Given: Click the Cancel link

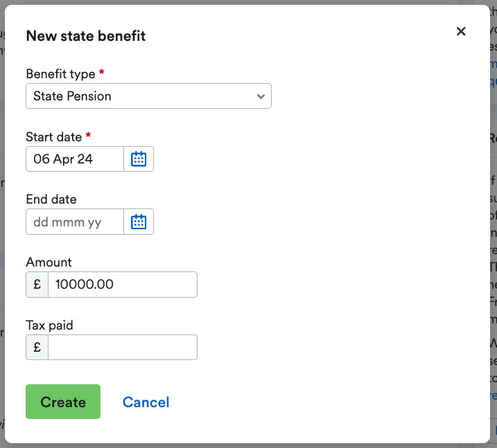Looking at the screenshot, I should tap(146, 402).
